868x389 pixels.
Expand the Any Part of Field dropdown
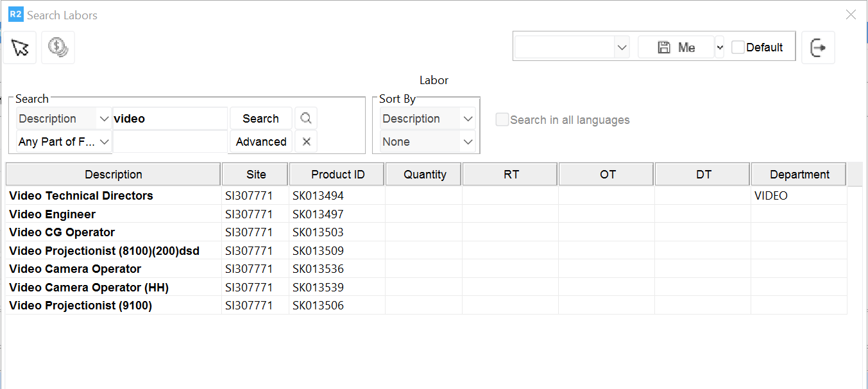coord(104,142)
